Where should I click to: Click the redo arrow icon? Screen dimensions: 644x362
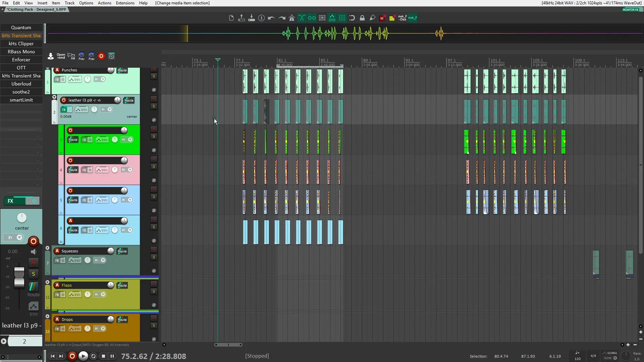pyautogui.click(x=282, y=18)
